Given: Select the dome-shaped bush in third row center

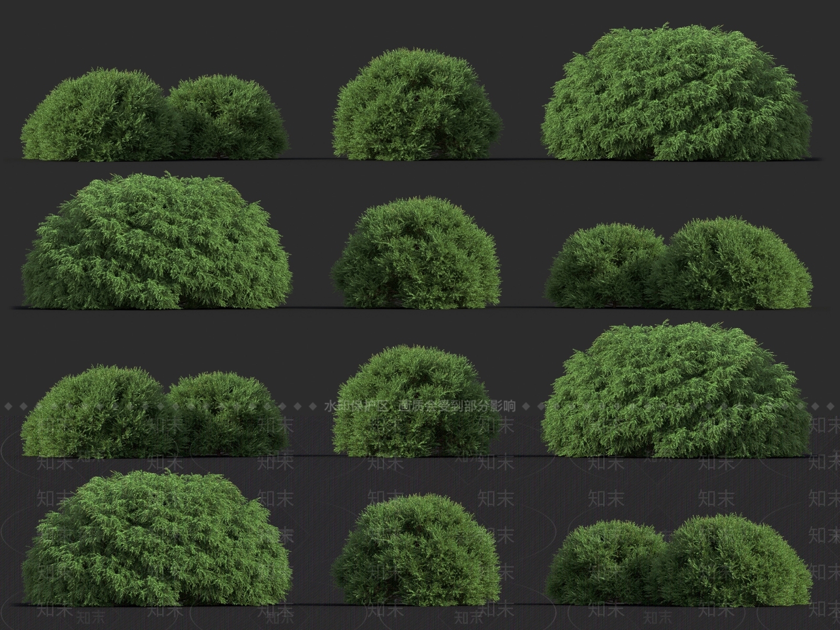Looking at the screenshot, I should (x=415, y=399).
